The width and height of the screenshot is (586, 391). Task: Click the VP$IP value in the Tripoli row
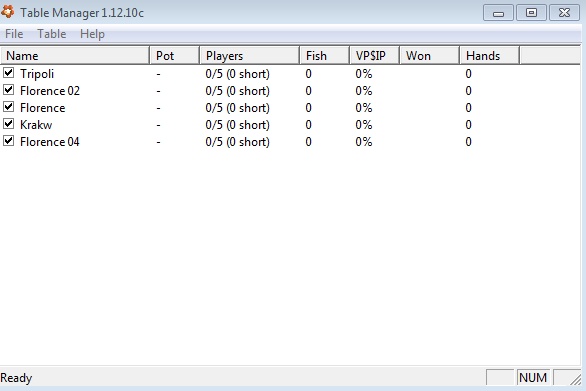364,74
